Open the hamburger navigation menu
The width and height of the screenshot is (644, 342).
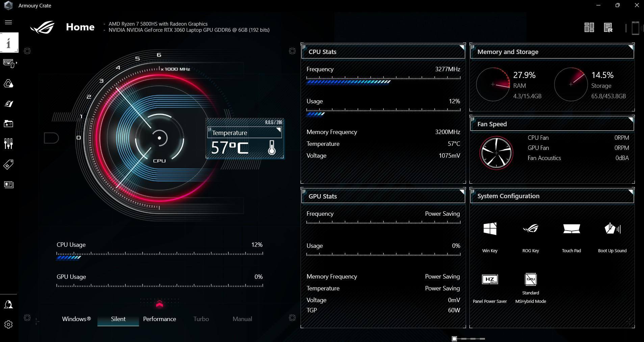click(x=8, y=22)
